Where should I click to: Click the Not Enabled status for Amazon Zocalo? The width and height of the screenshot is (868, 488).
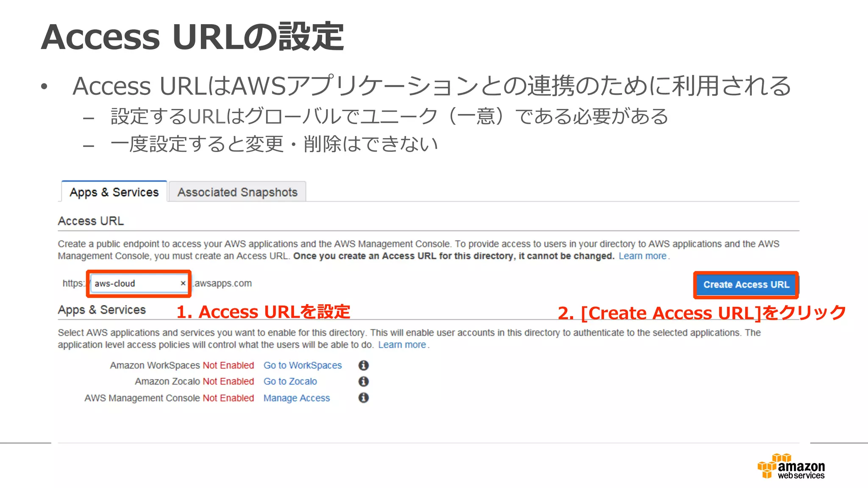[x=228, y=381]
